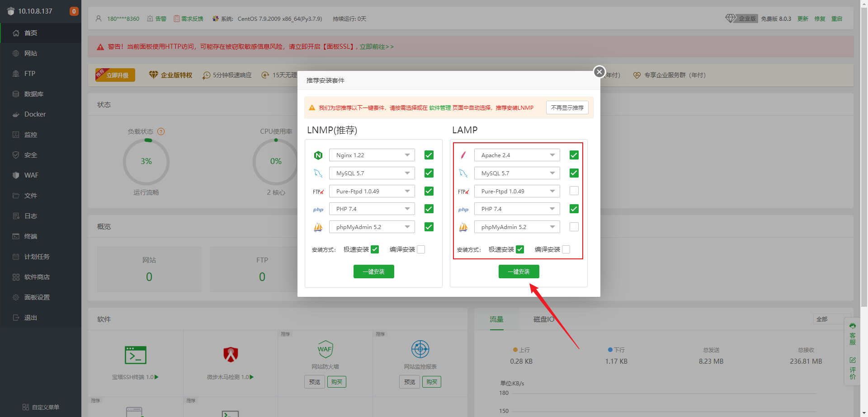Click the 不再显示推荐 button
868x417 pixels.
[567, 108]
